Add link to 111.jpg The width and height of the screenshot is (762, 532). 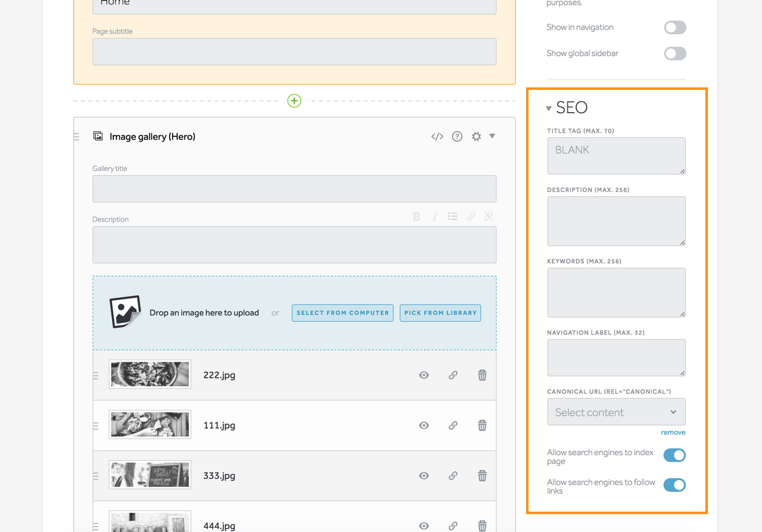click(x=453, y=425)
